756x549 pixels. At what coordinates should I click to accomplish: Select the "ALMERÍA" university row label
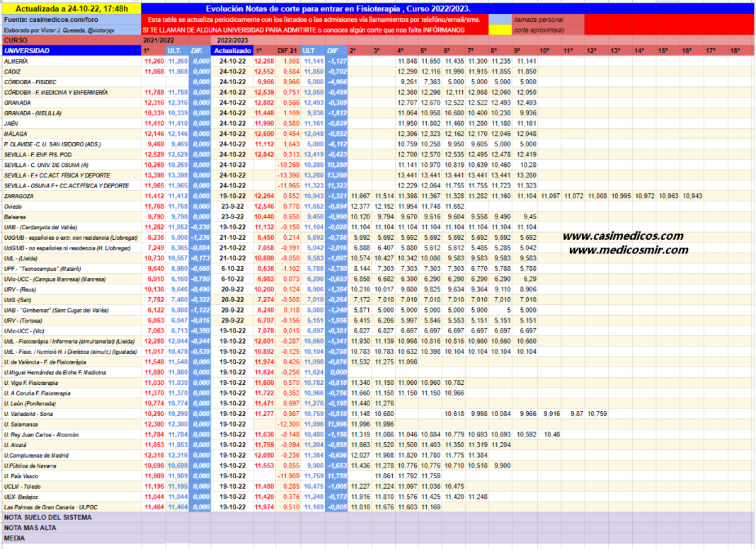(x=16, y=62)
